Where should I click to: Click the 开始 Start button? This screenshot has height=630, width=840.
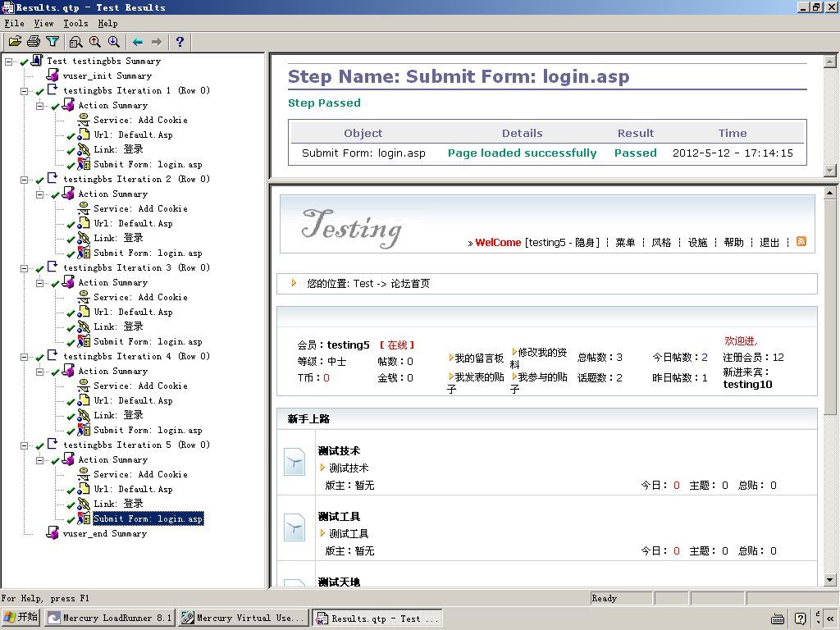[x=21, y=617]
